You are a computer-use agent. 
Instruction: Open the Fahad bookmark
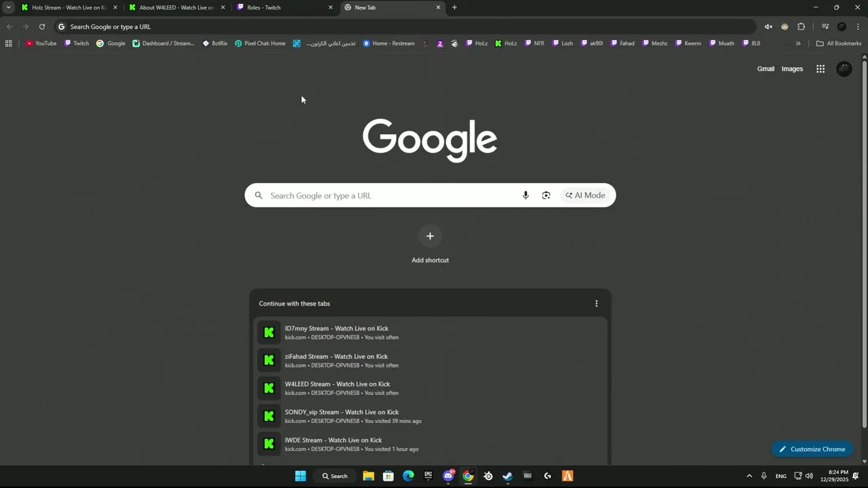click(x=622, y=43)
